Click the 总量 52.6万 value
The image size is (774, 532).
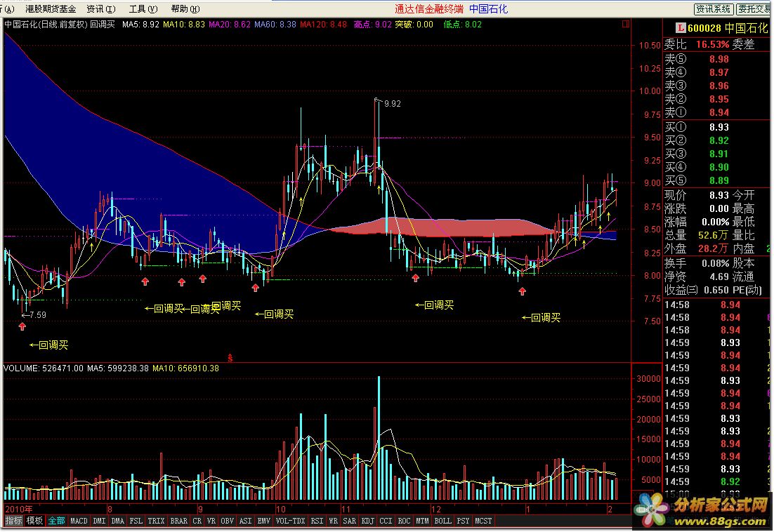point(713,235)
